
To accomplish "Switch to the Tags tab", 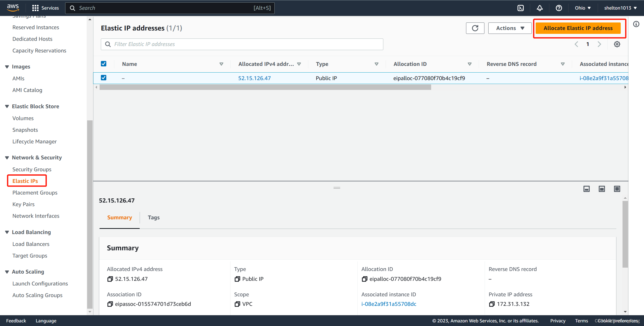I will 154,218.
